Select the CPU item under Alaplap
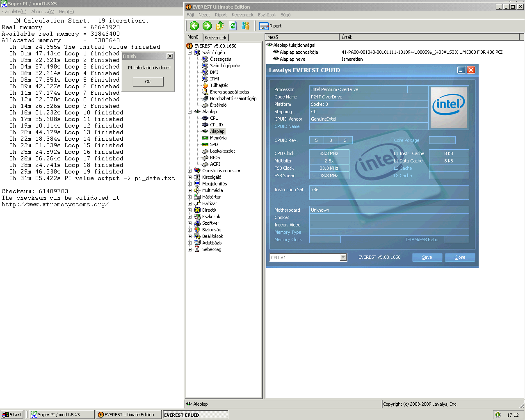This screenshot has width=525, height=420. [214, 118]
